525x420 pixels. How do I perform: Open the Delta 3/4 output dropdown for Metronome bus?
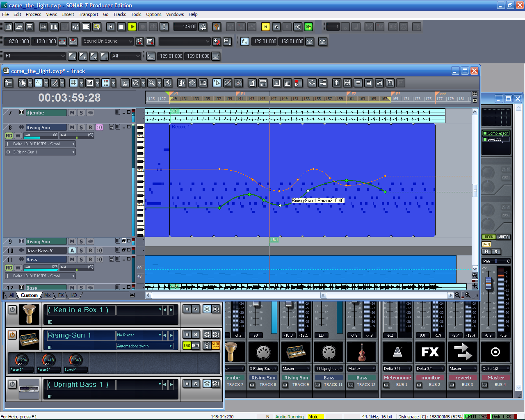pos(397,369)
